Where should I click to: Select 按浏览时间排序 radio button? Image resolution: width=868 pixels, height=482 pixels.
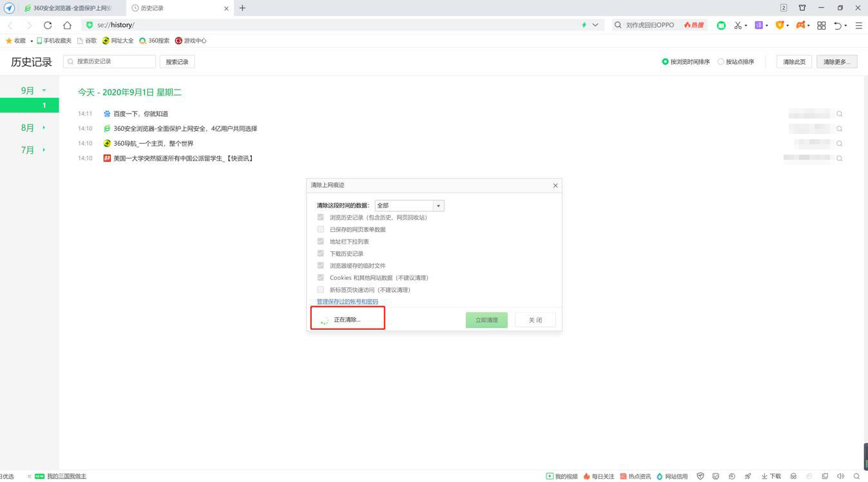click(x=665, y=62)
